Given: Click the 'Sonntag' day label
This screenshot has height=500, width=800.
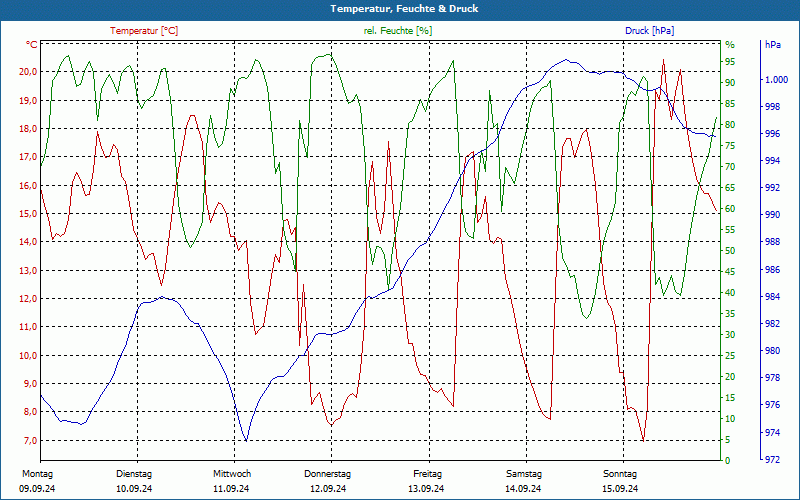Looking at the screenshot, I should (x=620, y=474).
